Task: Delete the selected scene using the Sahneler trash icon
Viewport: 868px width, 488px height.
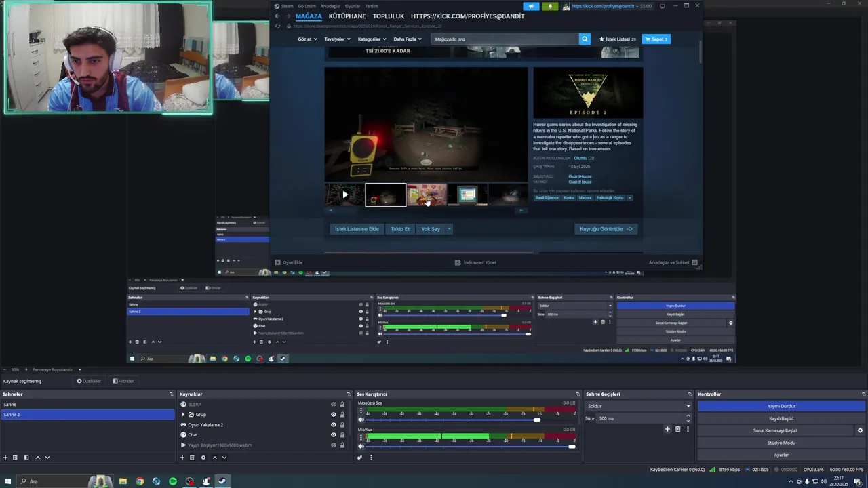Action: pyautogui.click(x=15, y=457)
